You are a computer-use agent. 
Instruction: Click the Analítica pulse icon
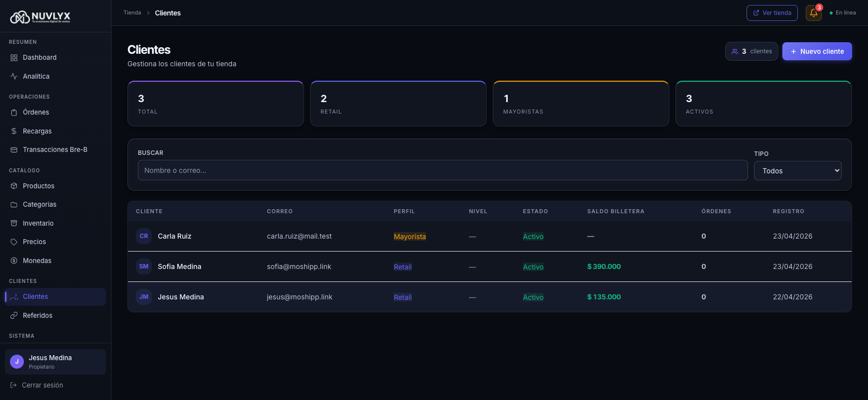[14, 76]
